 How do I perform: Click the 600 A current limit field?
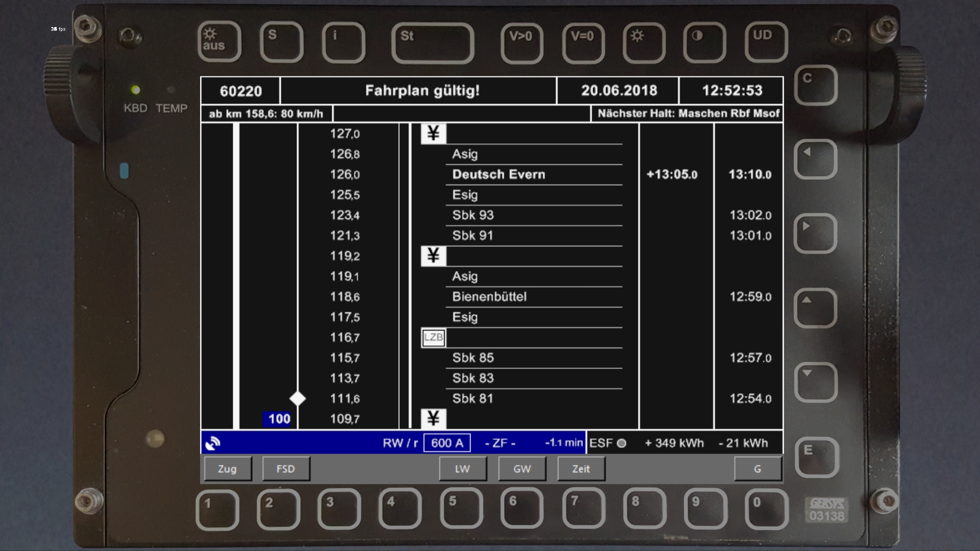[x=447, y=443]
